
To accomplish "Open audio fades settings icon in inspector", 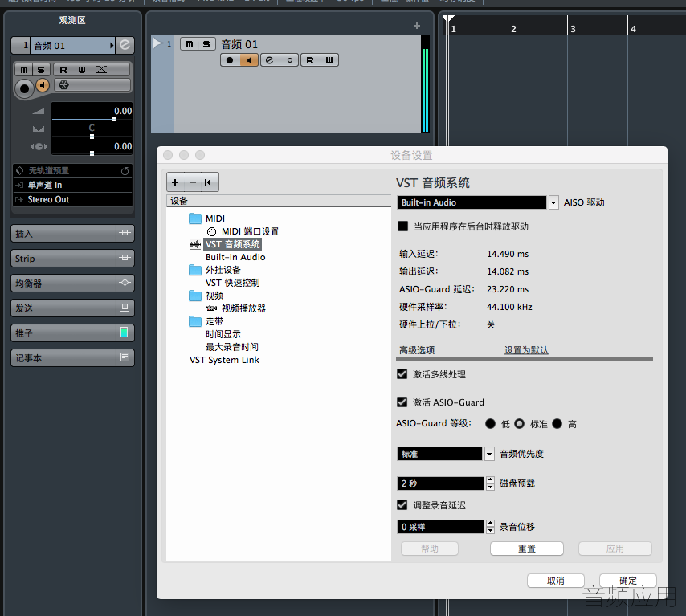I will click(101, 70).
